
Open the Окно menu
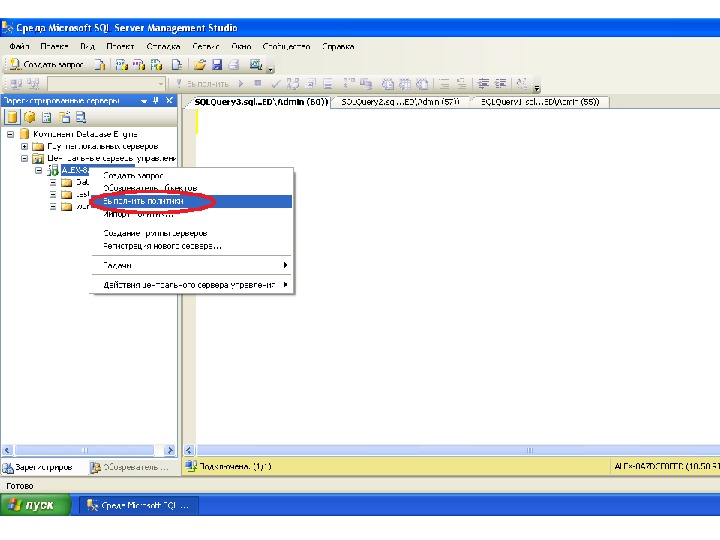click(x=241, y=46)
